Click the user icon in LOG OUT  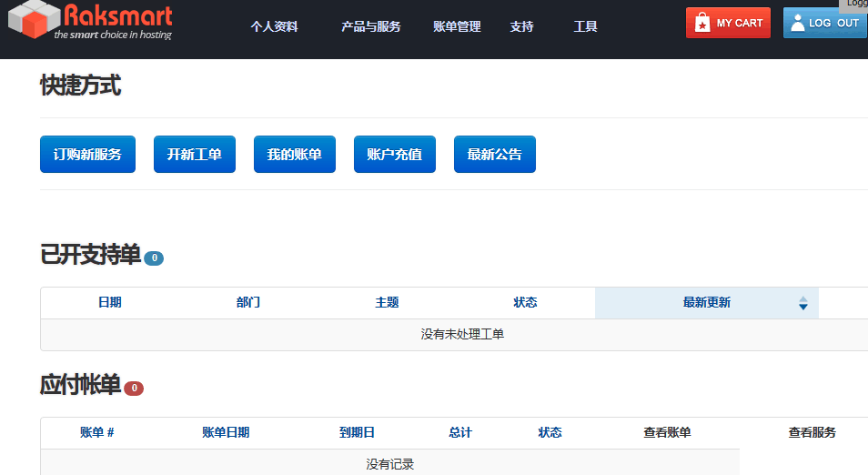tap(798, 23)
